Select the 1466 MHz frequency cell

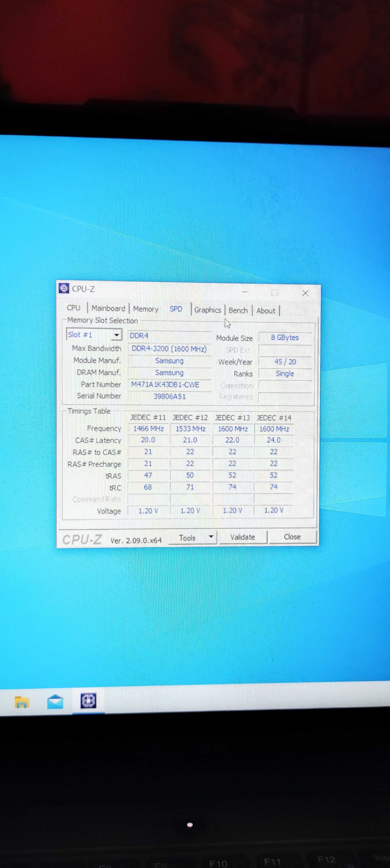tap(148, 429)
